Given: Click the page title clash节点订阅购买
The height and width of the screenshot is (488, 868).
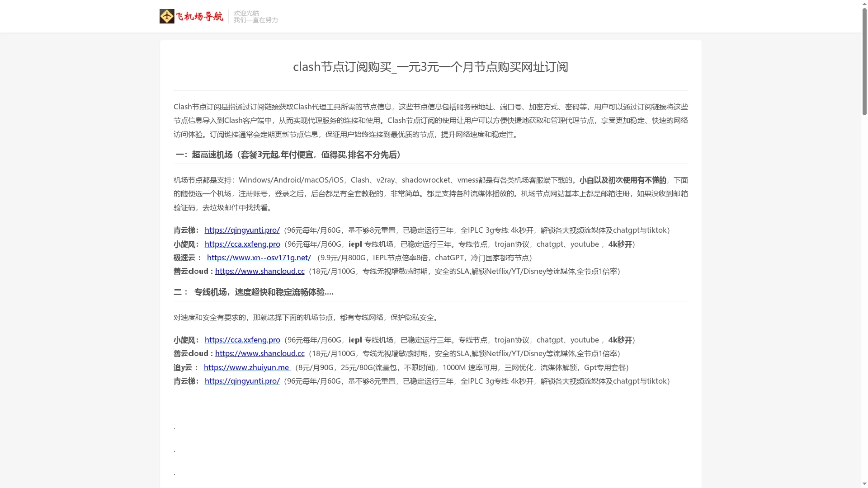Looking at the screenshot, I should [430, 67].
